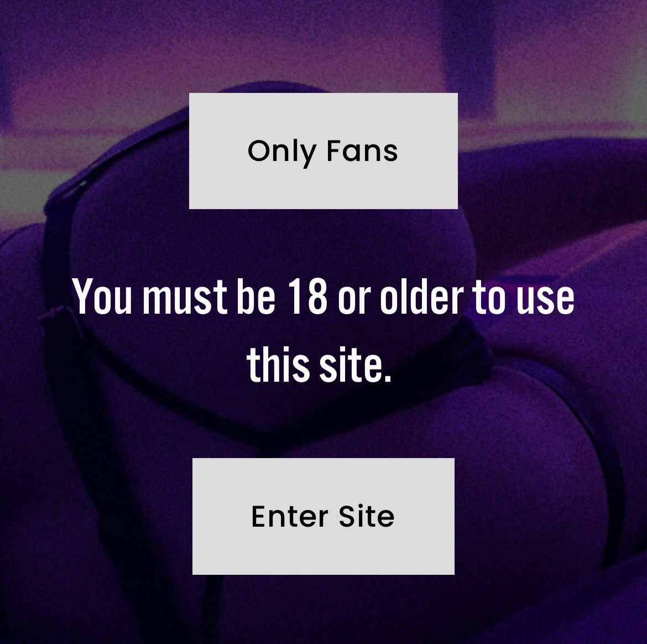Click the word 'older' in the heading
The height and width of the screenshot is (644, 647).
421,295
